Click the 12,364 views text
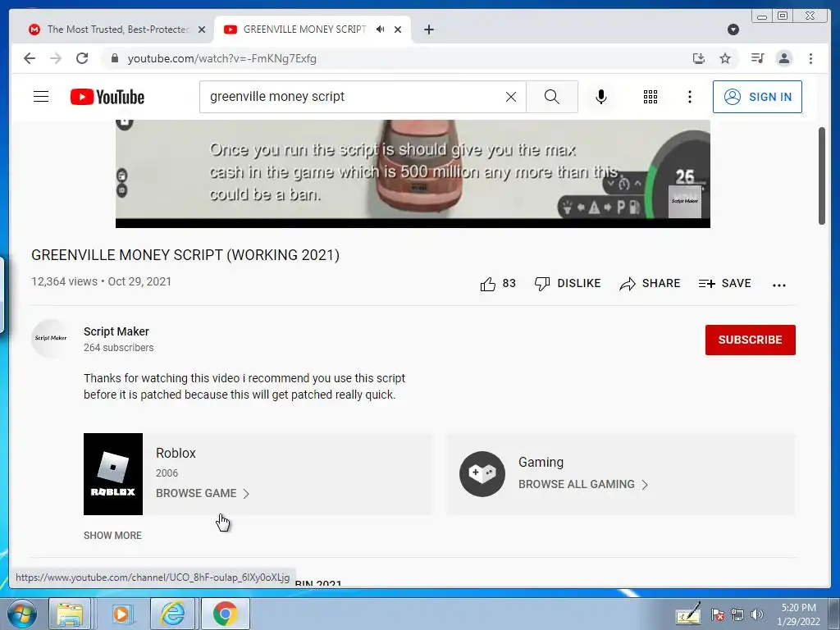 point(64,282)
